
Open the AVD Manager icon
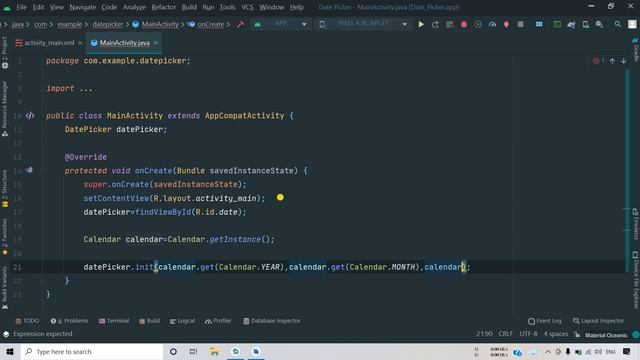pos(585,24)
